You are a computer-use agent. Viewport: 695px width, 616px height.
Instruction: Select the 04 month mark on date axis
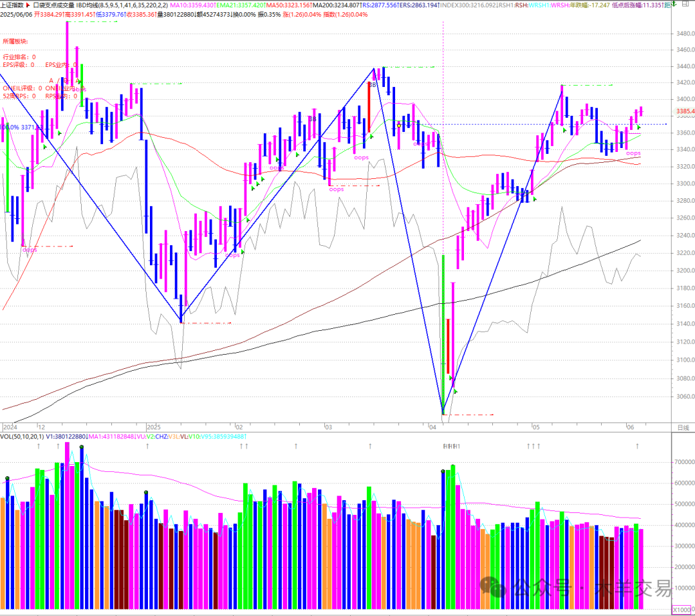432,427
